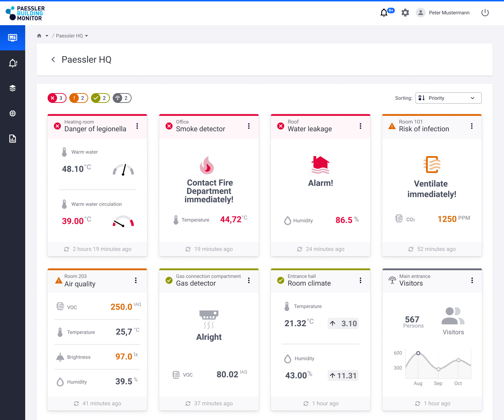The image size is (504, 420).
Task: Open options menu on Visitors card
Action: (x=472, y=280)
